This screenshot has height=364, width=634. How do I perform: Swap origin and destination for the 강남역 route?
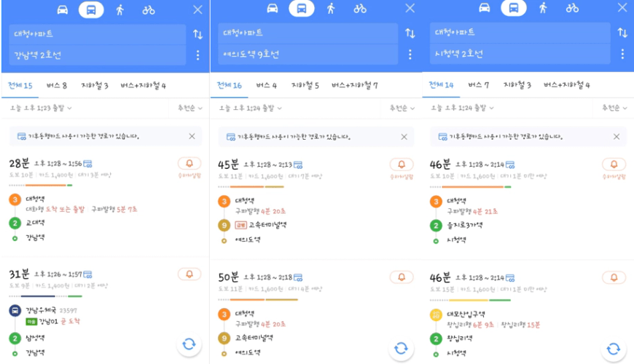[x=197, y=34]
